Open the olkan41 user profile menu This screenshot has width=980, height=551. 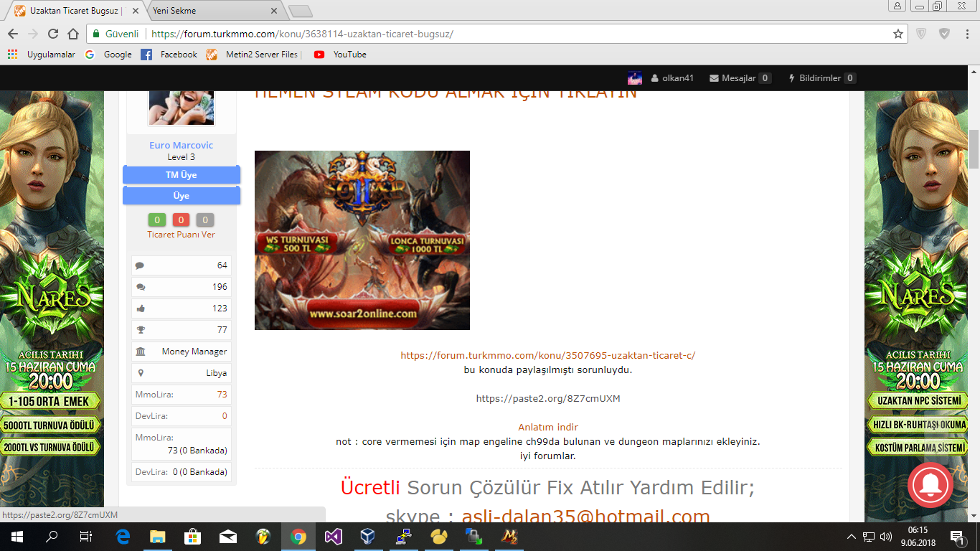[x=672, y=78]
